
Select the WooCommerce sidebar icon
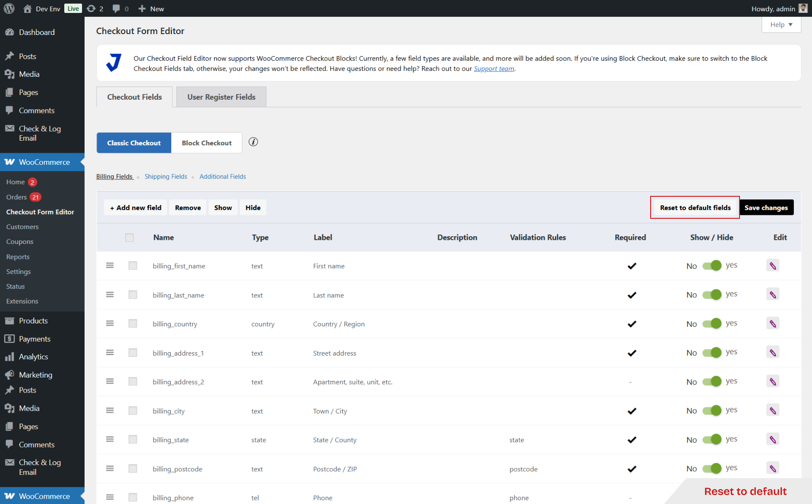coord(9,162)
